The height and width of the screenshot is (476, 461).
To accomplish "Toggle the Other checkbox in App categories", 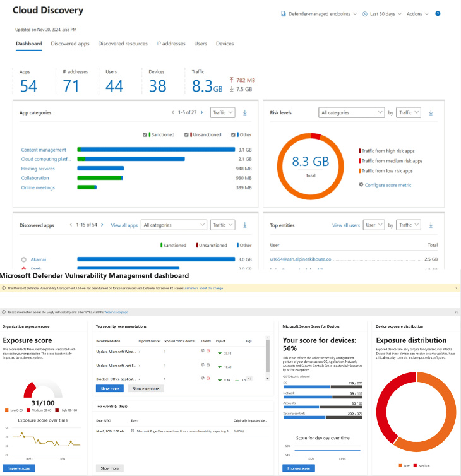I will (x=233, y=134).
